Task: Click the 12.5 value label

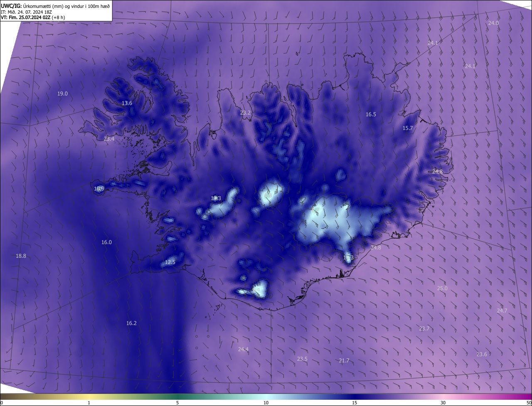Action: (x=170, y=262)
